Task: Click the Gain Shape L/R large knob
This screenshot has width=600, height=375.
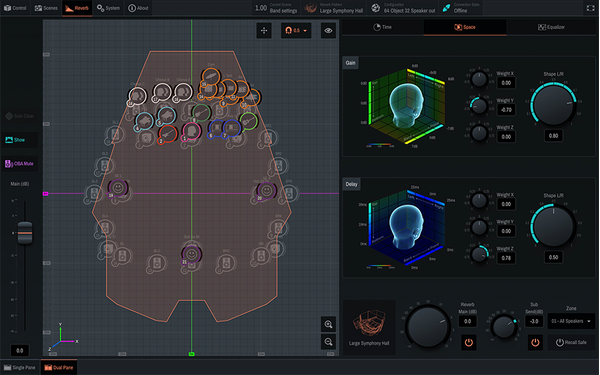Action: coord(553,105)
